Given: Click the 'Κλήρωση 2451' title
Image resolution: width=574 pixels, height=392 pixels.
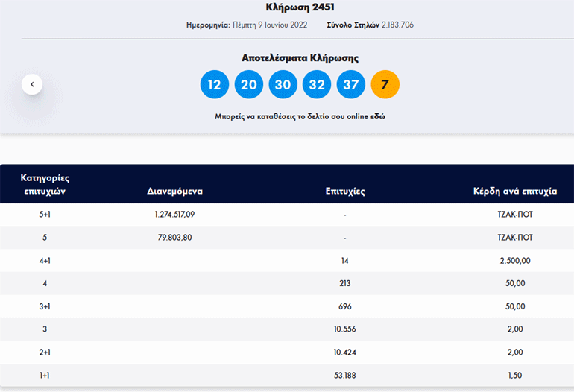Looking at the screenshot, I should [300, 7].
